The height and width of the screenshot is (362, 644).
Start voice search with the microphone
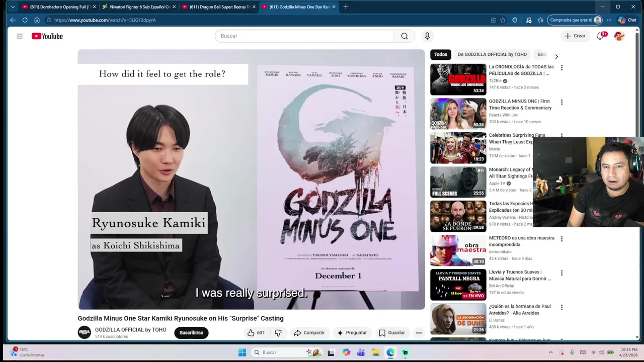(427, 36)
